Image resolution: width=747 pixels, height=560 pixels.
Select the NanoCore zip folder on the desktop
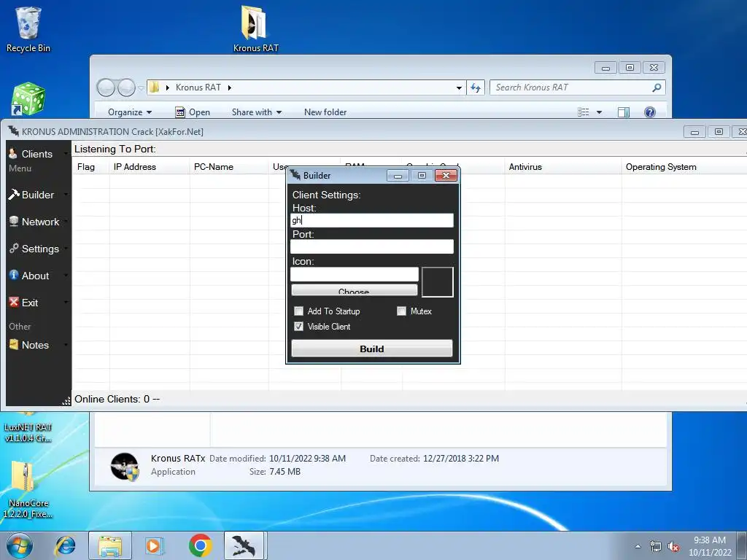pos(27,489)
